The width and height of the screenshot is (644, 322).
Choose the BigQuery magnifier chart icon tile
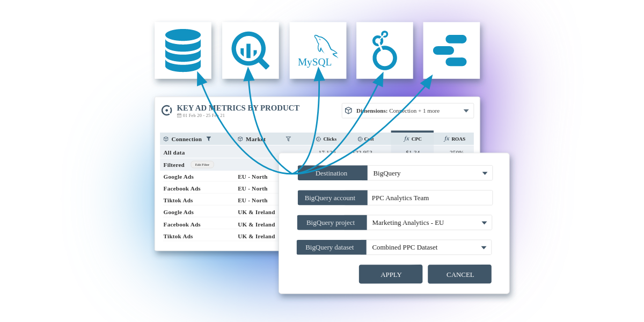tap(251, 50)
